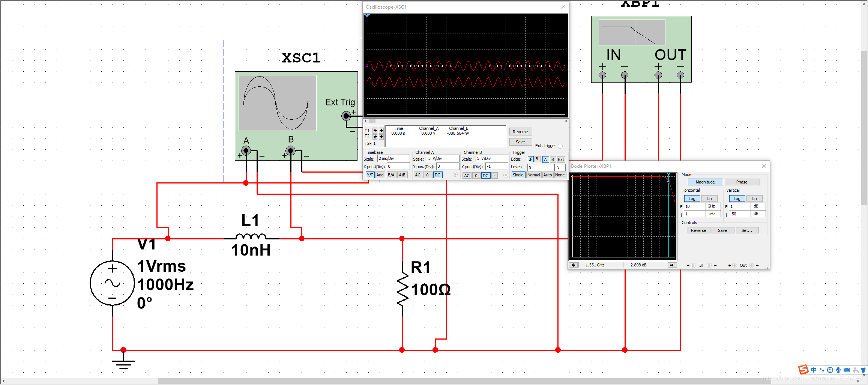Image resolution: width=868 pixels, height=385 pixels.
Task: Set Channel B coupling to 0
Action: (476, 175)
